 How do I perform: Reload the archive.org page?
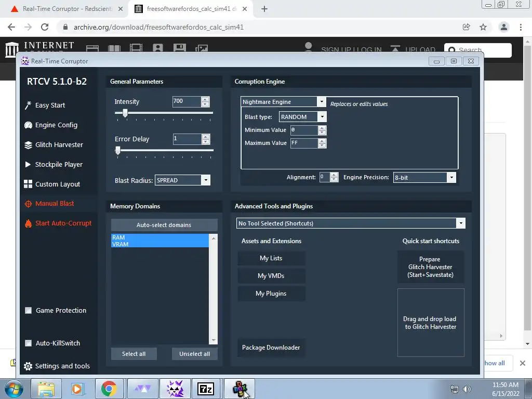(45, 27)
